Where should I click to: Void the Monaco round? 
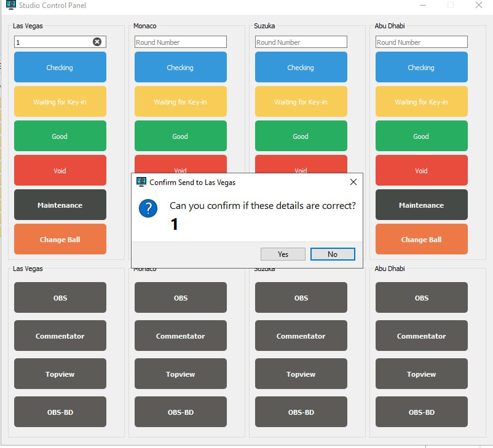(181, 164)
